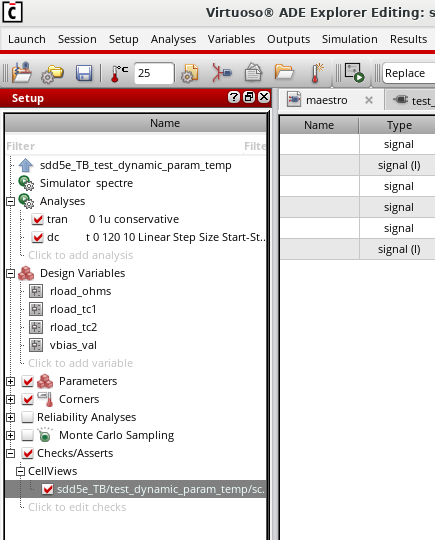The height and width of the screenshot is (540, 435).
Task: Click the vbias_val variable icon
Action: (36, 345)
